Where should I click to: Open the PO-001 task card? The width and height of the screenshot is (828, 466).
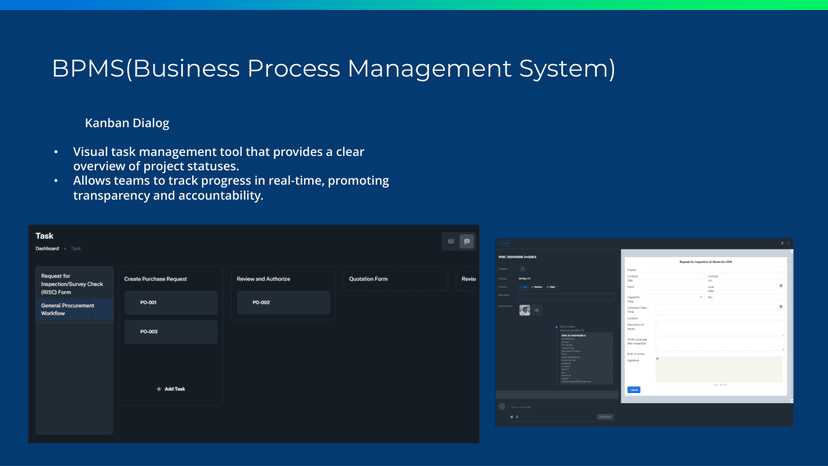171,302
